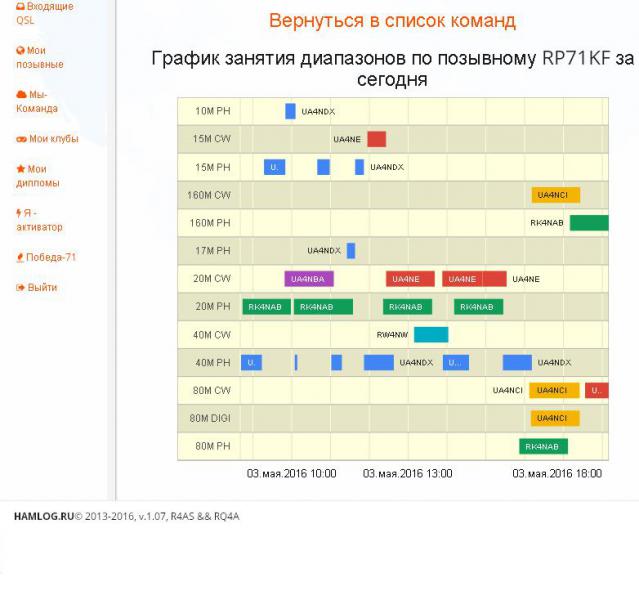The image size is (639, 600).
Task: Click the icon beside Победа-71
Action: 20,258
